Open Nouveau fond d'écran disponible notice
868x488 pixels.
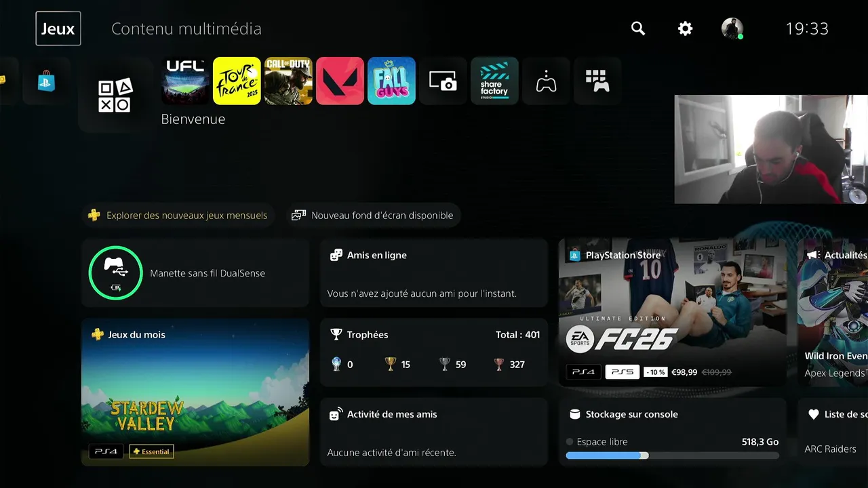coord(374,216)
